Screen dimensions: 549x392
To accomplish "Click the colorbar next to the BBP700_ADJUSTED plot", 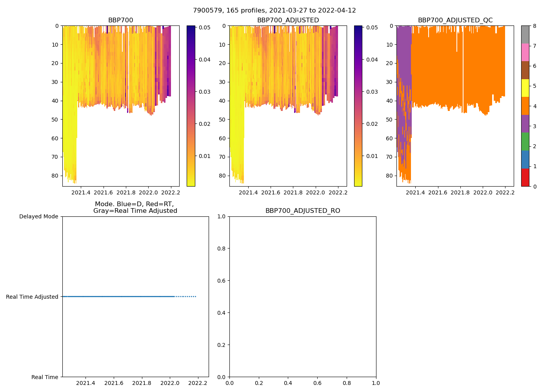I will tap(358, 106).
